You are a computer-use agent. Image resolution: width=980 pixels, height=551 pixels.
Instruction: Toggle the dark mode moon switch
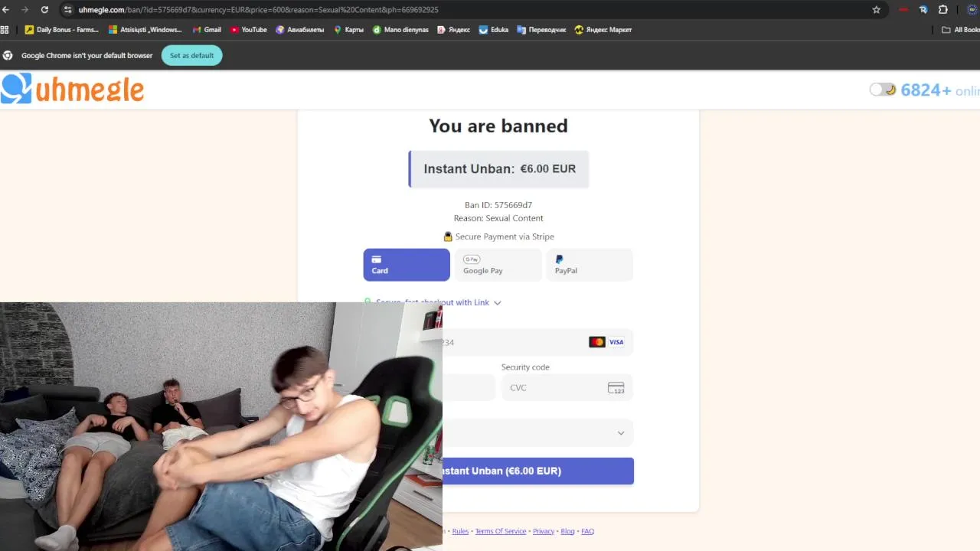tap(883, 90)
